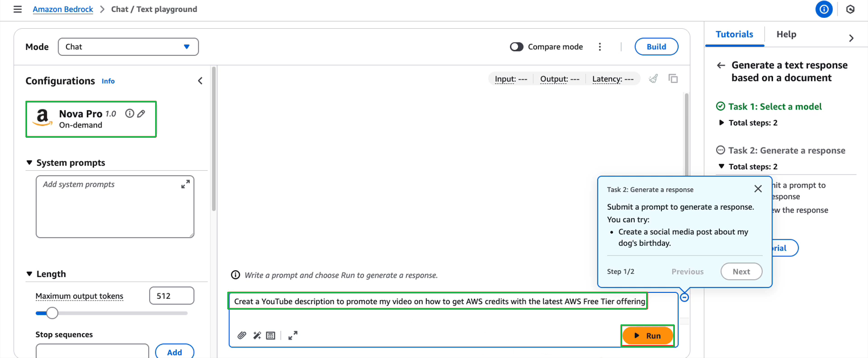Click the edit pencil next to Nova Pro
Image resolution: width=868 pixels, height=358 pixels.
[x=141, y=113]
